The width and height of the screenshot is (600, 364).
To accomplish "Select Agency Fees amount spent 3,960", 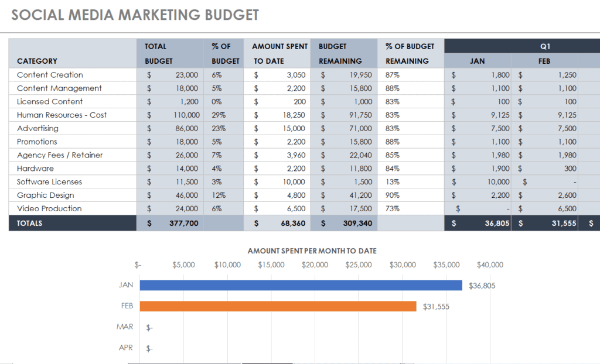I will 277,155.
